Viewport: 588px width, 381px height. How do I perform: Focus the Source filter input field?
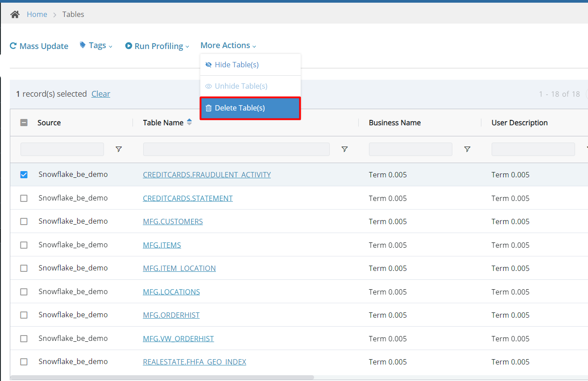(x=62, y=149)
